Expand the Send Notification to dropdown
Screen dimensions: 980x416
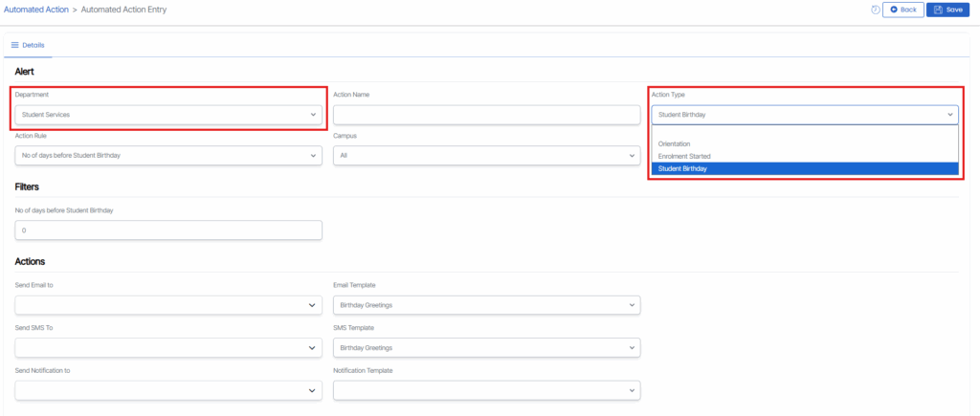pos(168,390)
